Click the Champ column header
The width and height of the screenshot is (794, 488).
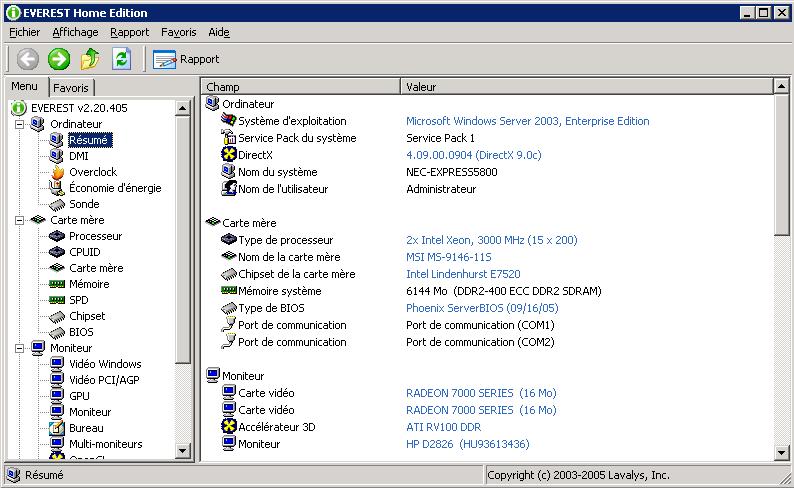(x=301, y=87)
